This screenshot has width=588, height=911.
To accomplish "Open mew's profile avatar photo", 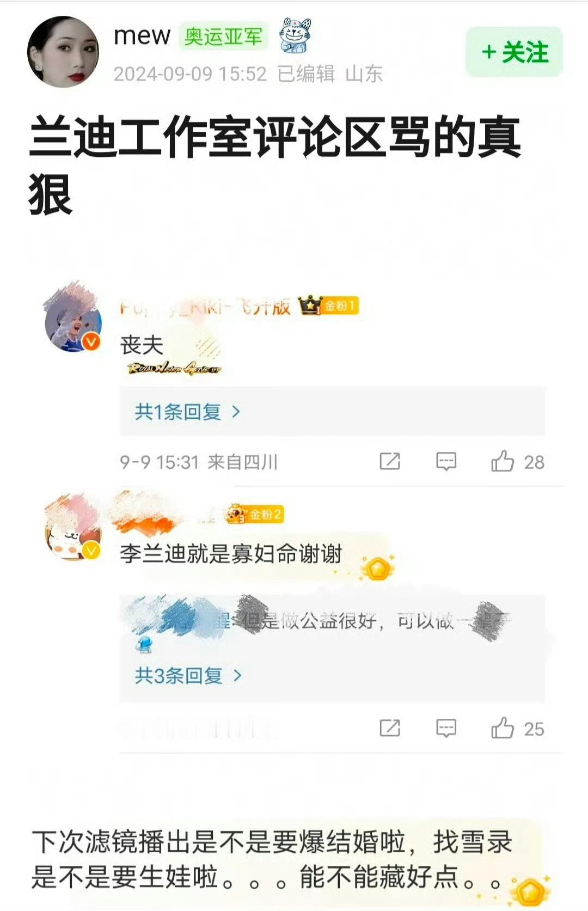I will 63,52.
